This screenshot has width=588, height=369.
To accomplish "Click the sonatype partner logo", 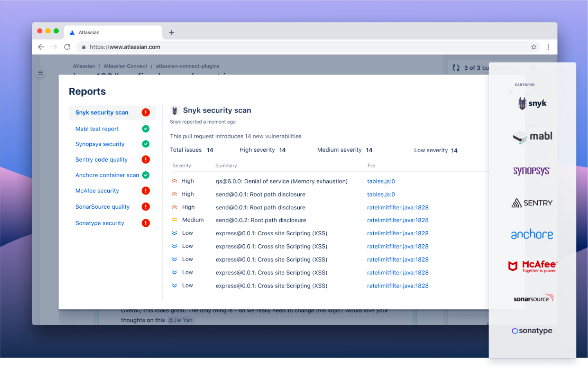I will click(532, 331).
